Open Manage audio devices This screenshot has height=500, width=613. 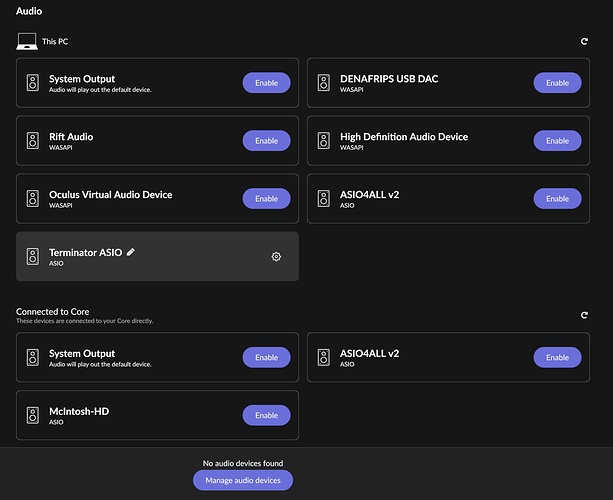(x=243, y=480)
